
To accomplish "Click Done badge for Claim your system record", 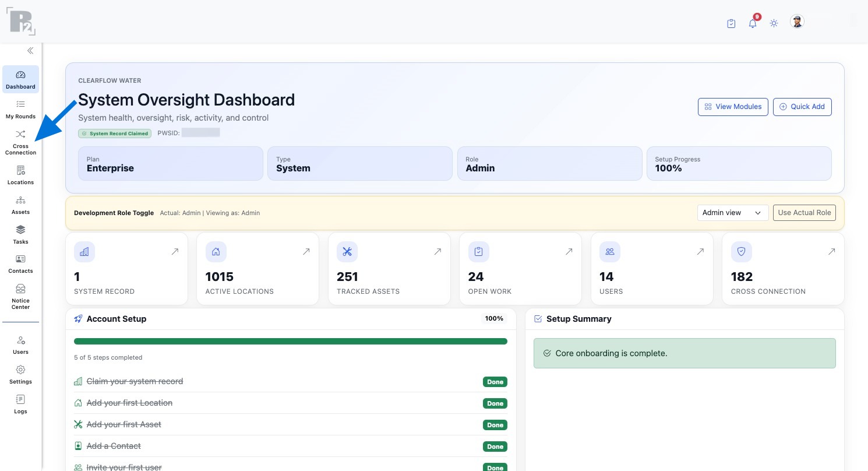I will (495, 382).
